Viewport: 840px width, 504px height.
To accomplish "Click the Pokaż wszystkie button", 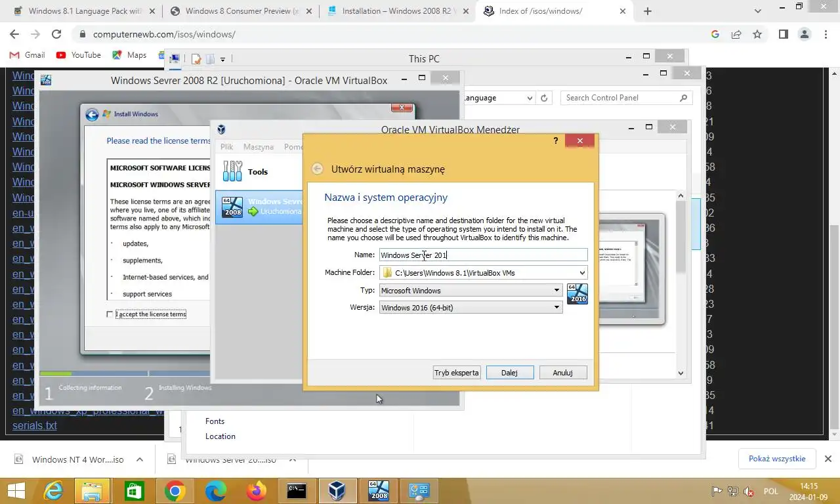I will click(x=777, y=459).
